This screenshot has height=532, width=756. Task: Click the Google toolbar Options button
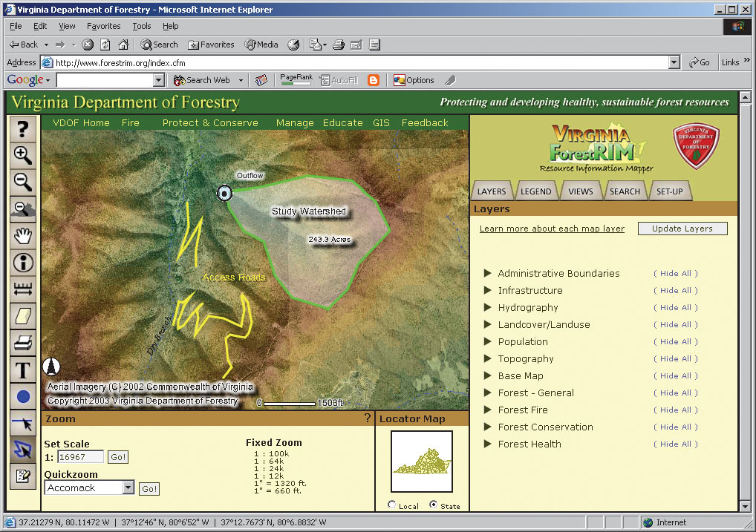414,80
